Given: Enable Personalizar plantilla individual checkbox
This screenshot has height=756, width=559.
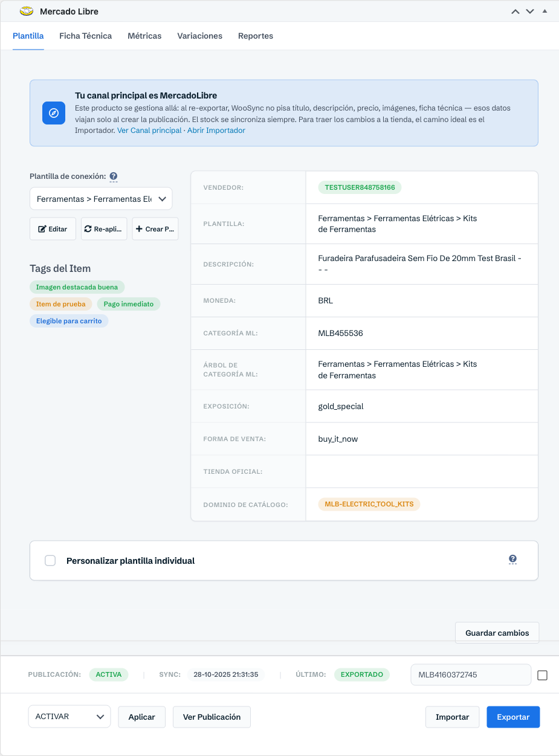Looking at the screenshot, I should (50, 561).
